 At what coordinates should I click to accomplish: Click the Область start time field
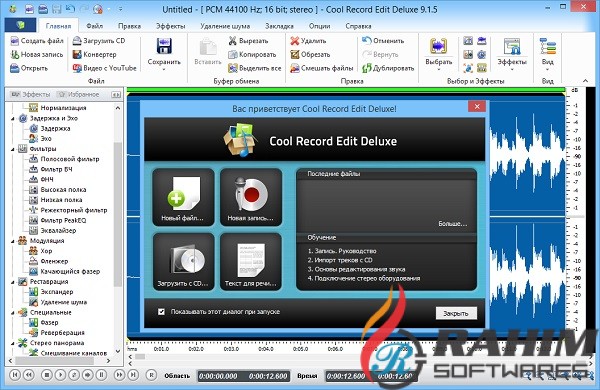[218, 376]
